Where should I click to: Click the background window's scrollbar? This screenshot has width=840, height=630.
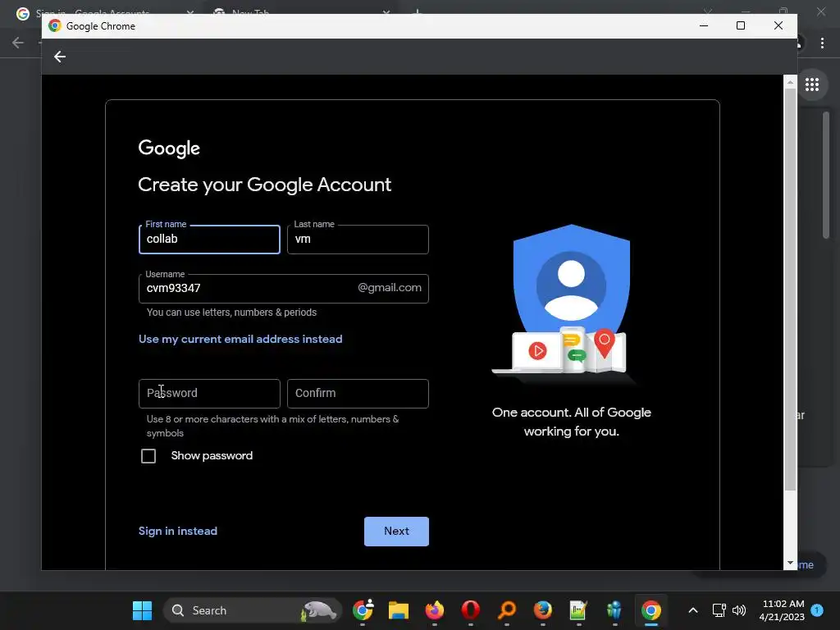point(826,174)
